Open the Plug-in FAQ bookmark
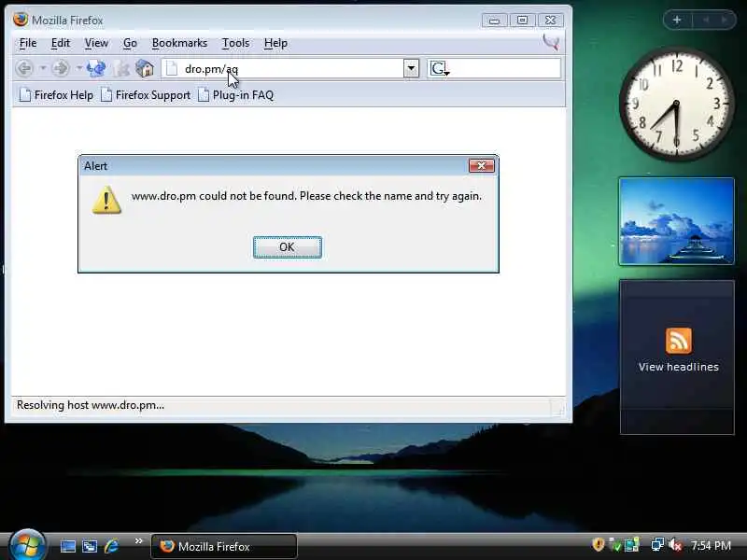Image resolution: width=747 pixels, height=560 pixels. coord(236,95)
